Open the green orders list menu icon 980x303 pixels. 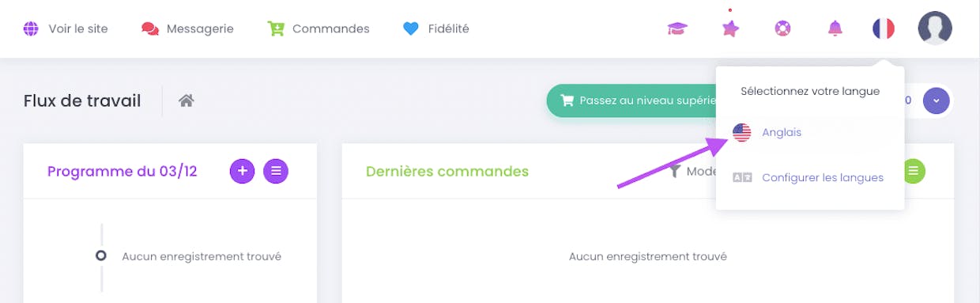[913, 170]
